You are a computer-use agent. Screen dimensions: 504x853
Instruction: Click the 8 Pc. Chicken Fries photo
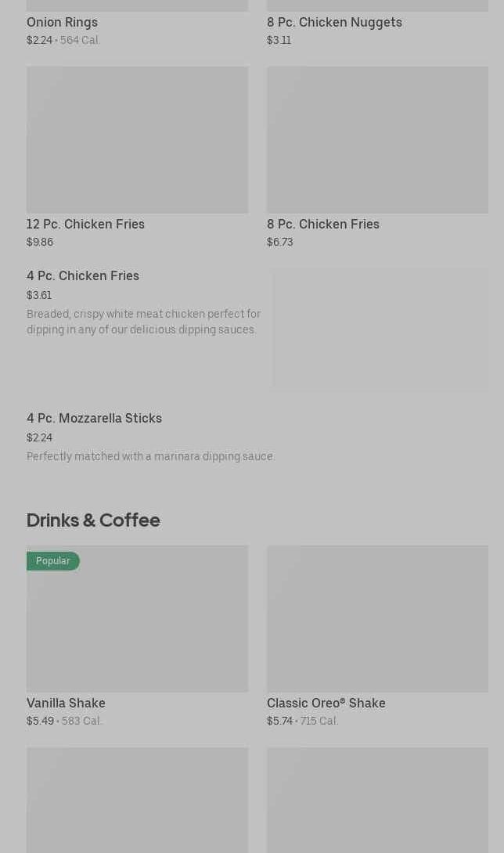377,139
